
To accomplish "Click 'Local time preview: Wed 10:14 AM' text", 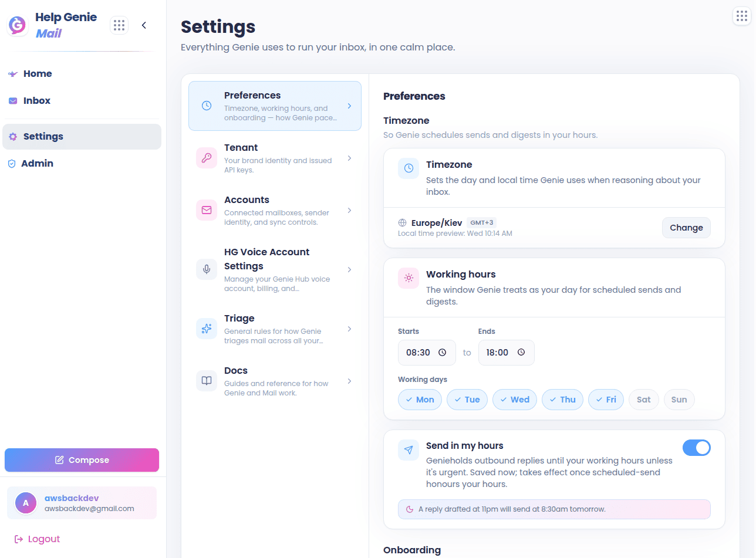I will 455,234.
